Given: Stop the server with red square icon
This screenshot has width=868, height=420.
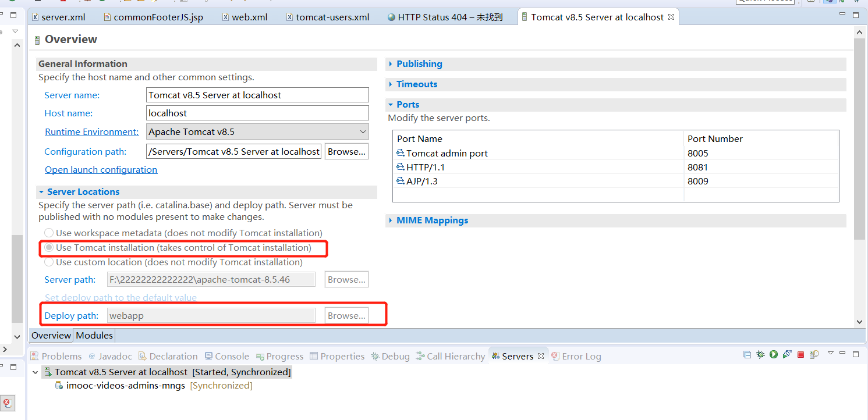Looking at the screenshot, I should [x=800, y=354].
